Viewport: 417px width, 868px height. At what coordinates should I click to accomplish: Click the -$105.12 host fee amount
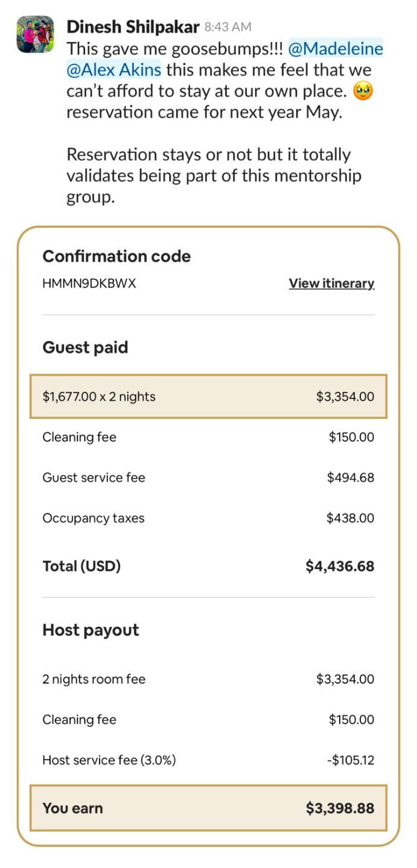coord(350,760)
